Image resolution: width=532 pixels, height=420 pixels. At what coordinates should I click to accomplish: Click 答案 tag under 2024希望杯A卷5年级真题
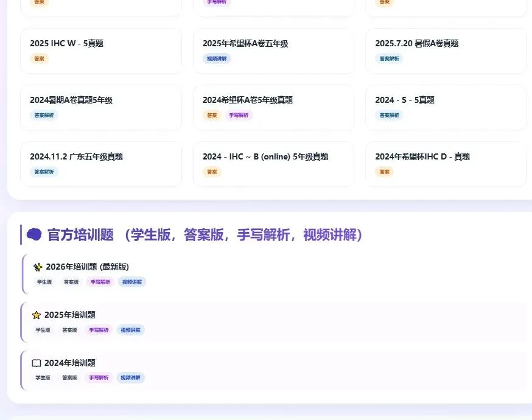click(x=212, y=115)
